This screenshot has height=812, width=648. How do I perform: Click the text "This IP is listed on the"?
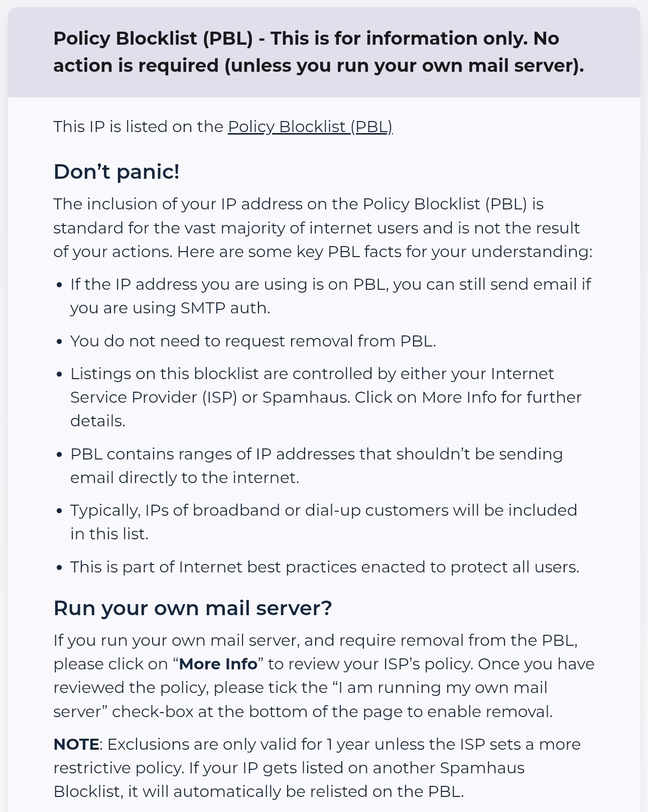coord(138,127)
